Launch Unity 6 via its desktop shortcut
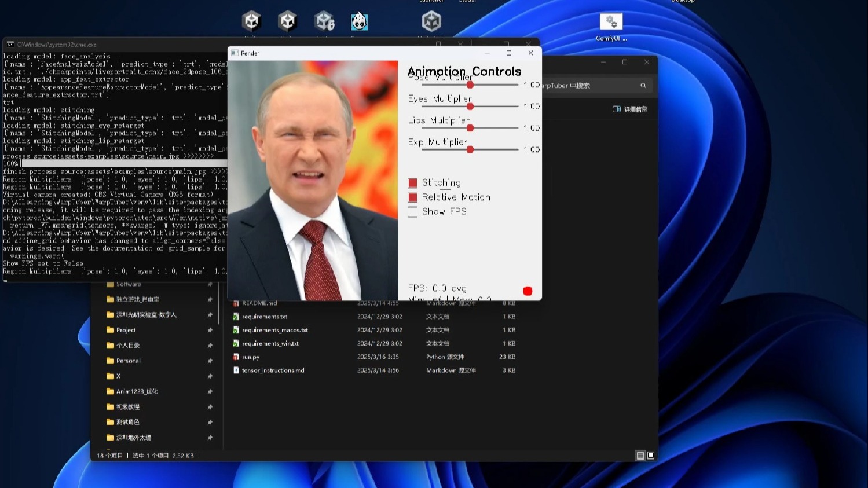Viewport: 868px width, 488px height. [x=324, y=21]
